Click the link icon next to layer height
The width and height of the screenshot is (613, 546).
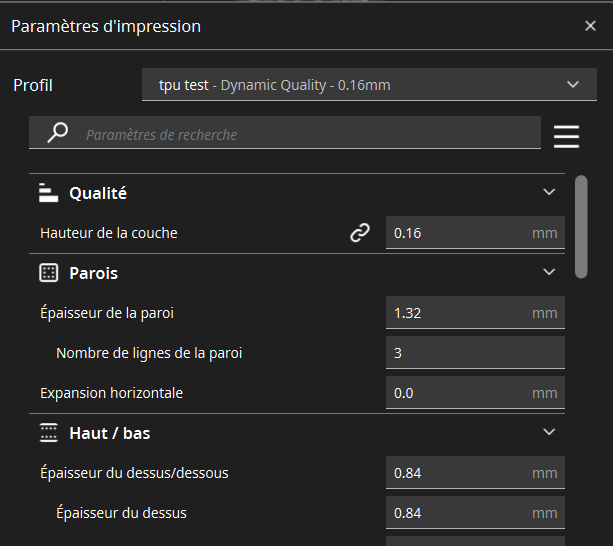point(360,232)
